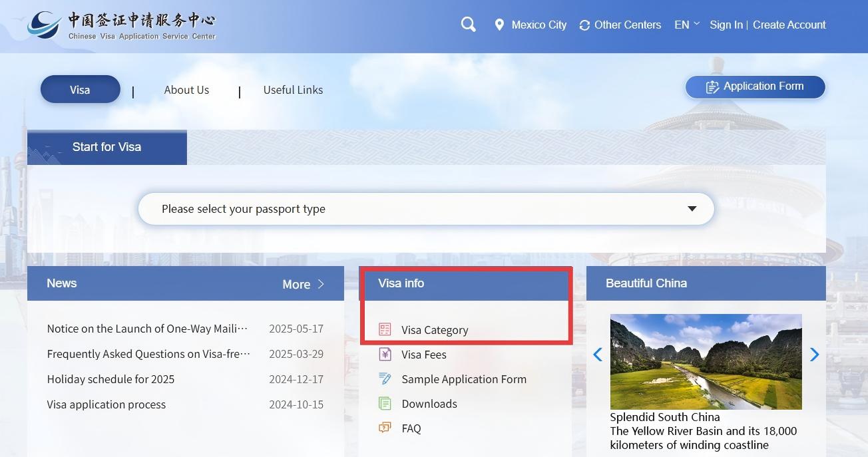Image resolution: width=868 pixels, height=457 pixels.
Task: Open More news with chevron
Action: click(x=304, y=284)
